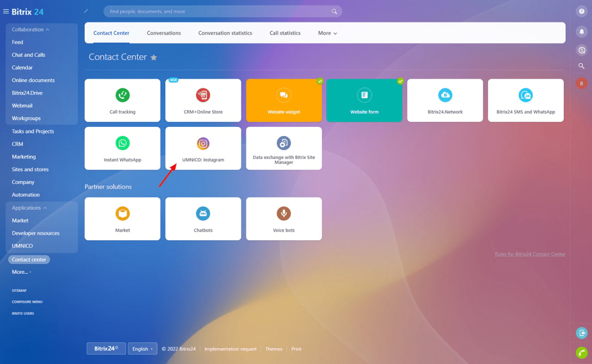Toggle the hamburger menu next to Bitrix 24
592x364 pixels.
coord(6,12)
